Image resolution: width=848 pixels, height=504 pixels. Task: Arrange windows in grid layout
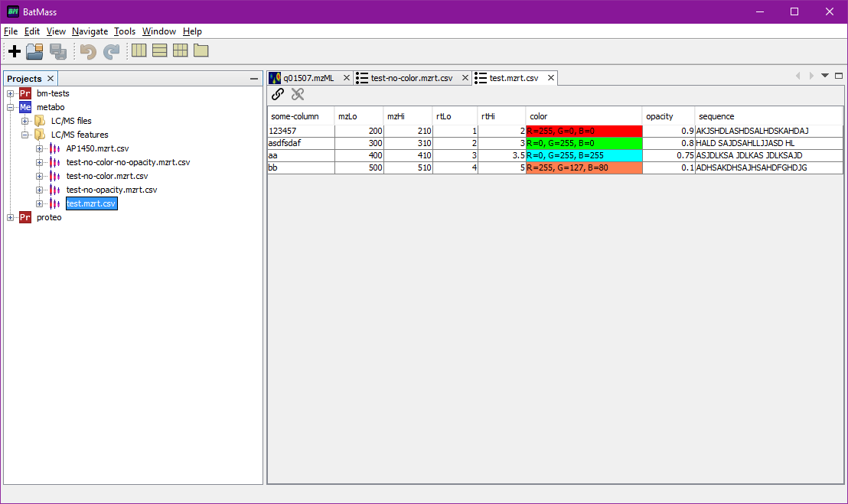[180, 50]
